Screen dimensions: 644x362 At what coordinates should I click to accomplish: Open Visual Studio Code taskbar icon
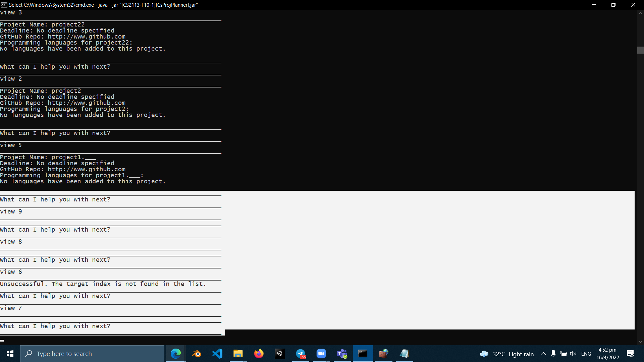pyautogui.click(x=217, y=354)
